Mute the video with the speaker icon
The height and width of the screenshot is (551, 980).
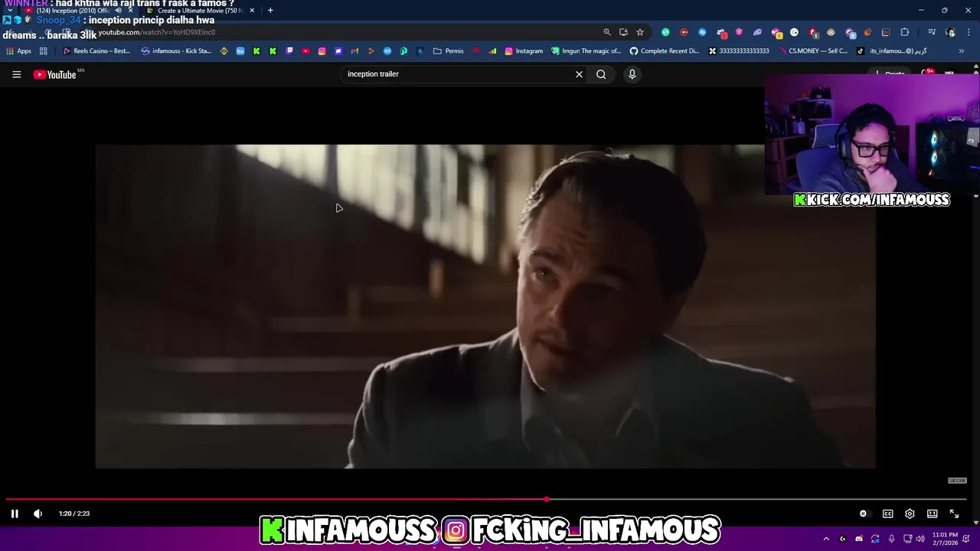(x=38, y=514)
